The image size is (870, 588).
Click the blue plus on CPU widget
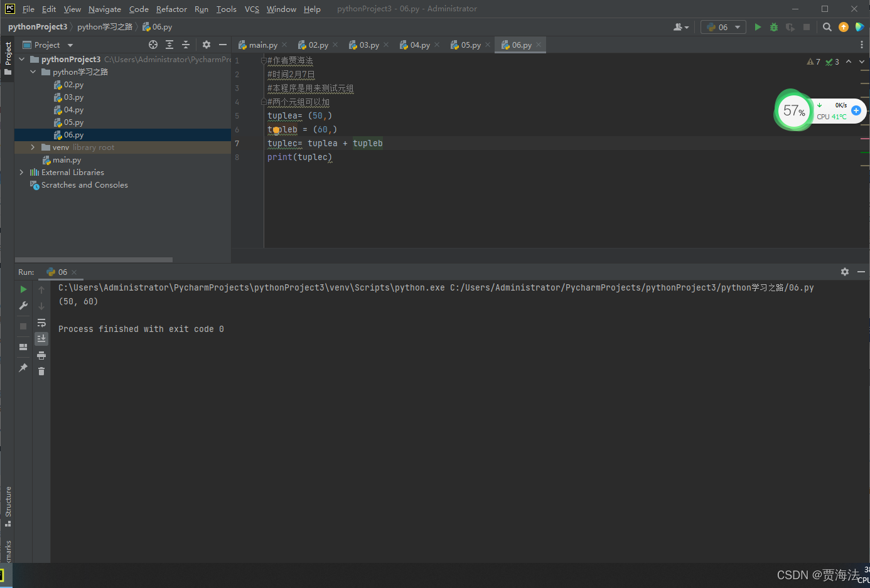pyautogui.click(x=856, y=110)
